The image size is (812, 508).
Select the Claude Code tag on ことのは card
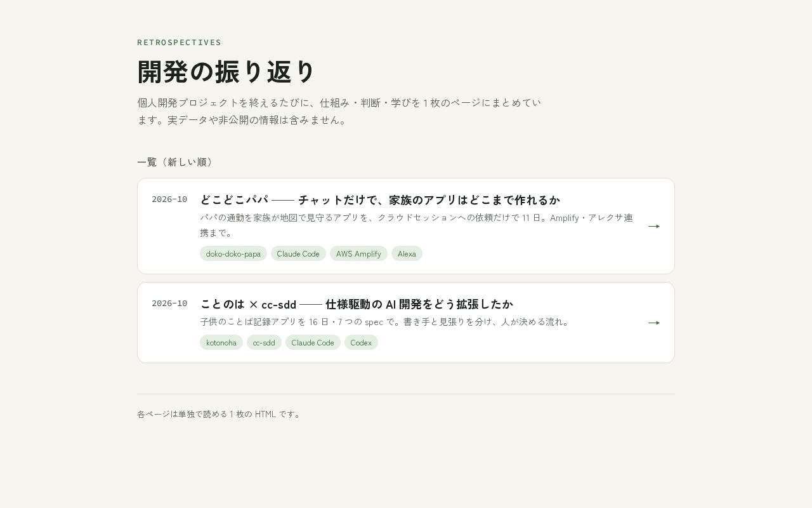coord(313,342)
